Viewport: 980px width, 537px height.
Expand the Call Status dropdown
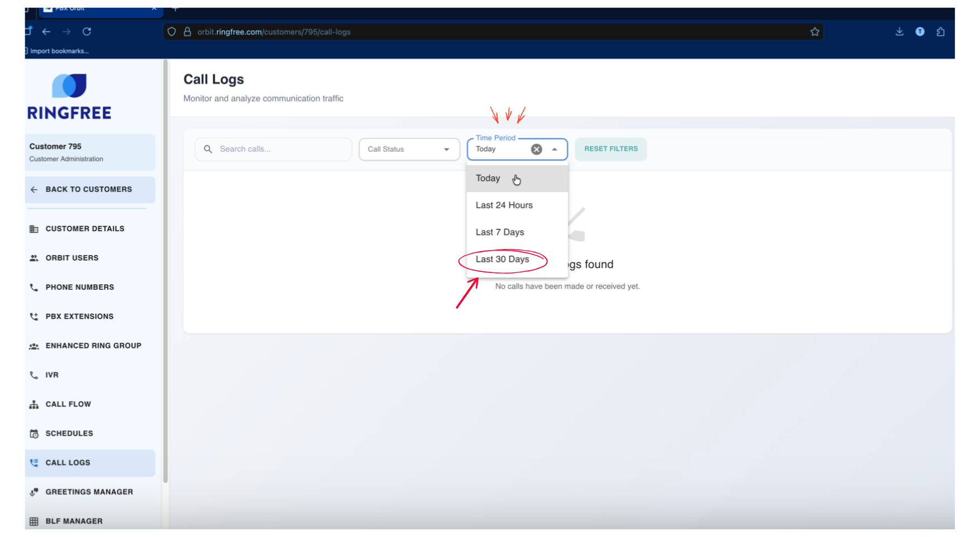pyautogui.click(x=409, y=149)
